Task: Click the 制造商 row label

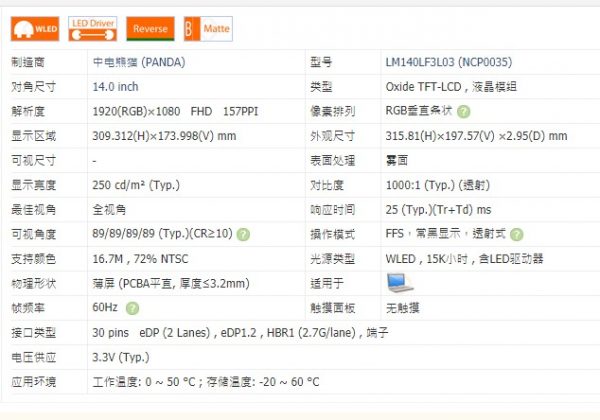Action: 28,62
